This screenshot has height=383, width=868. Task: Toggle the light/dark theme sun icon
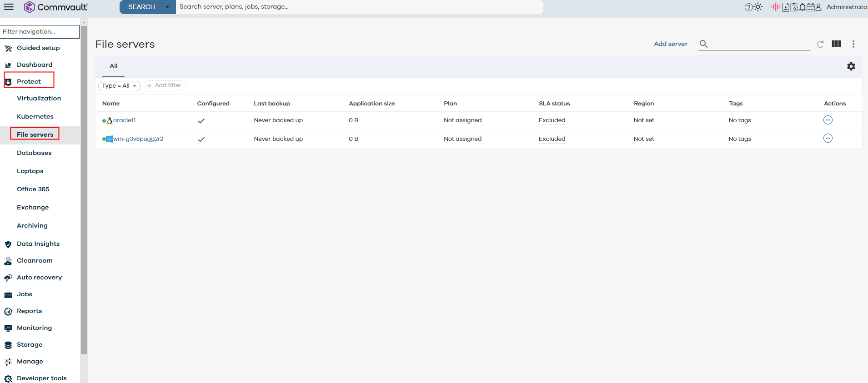click(758, 7)
